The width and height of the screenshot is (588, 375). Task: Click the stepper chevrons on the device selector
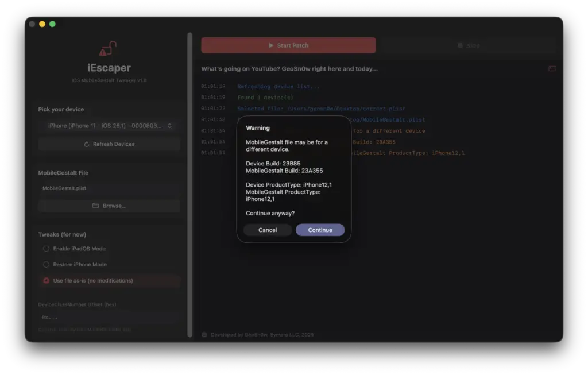point(169,126)
